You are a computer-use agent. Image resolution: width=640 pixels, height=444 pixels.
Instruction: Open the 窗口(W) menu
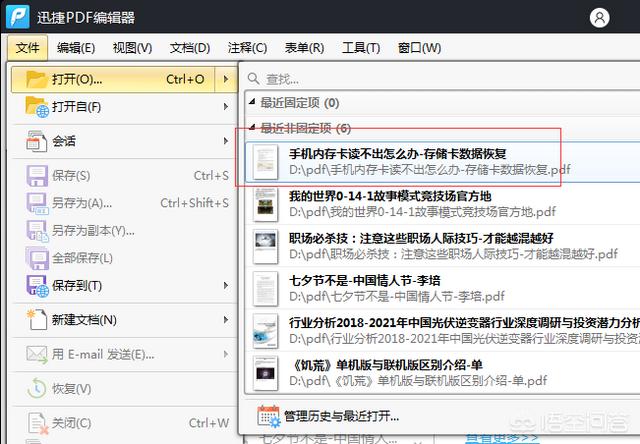pyautogui.click(x=419, y=48)
